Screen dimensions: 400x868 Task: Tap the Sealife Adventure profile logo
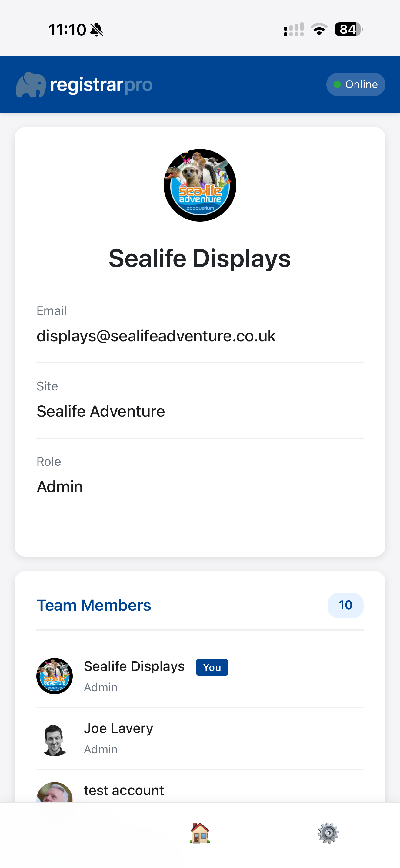[200, 185]
